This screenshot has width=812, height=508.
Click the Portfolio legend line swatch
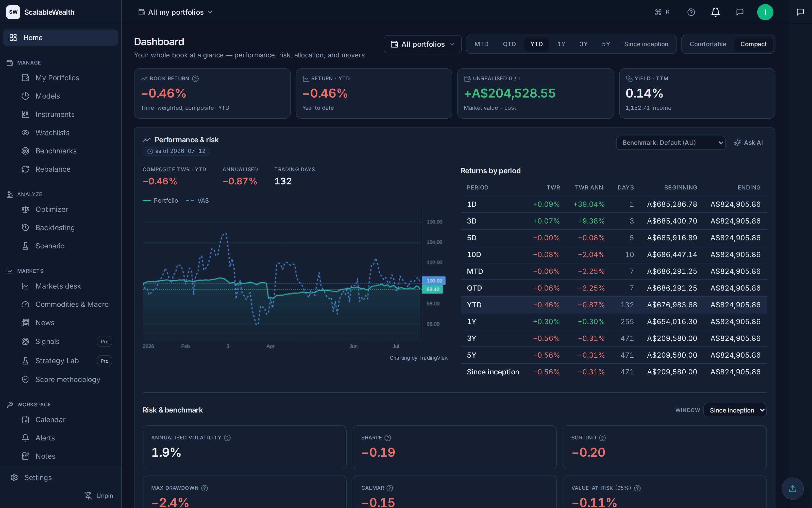pyautogui.click(x=147, y=201)
